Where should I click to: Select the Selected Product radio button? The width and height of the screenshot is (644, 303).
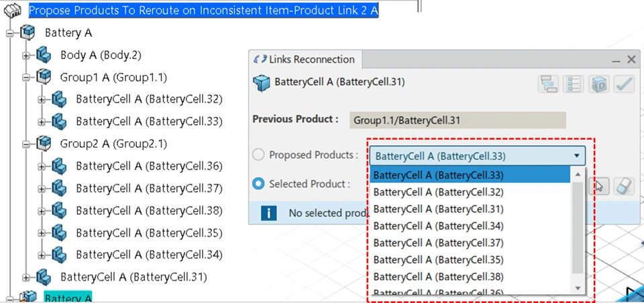click(x=258, y=183)
